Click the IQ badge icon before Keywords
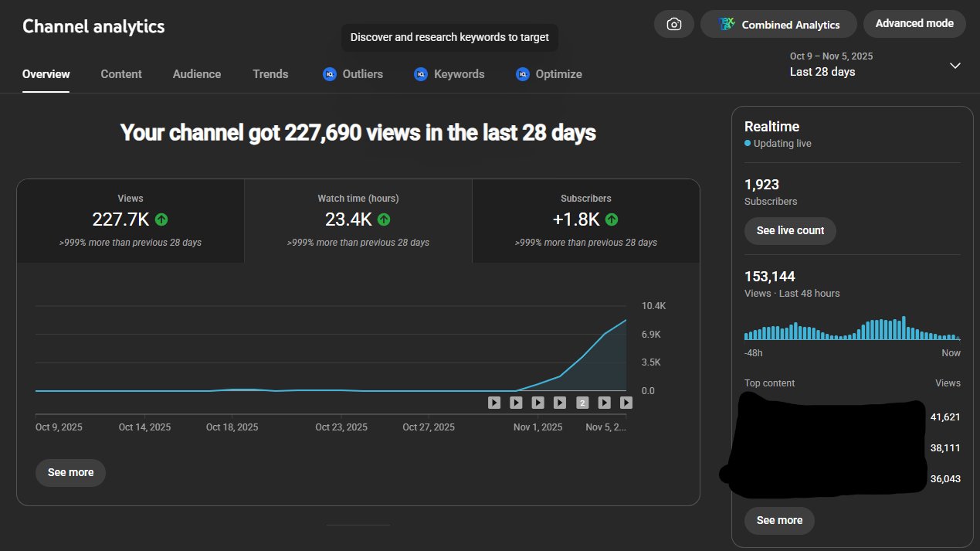 pyautogui.click(x=421, y=74)
